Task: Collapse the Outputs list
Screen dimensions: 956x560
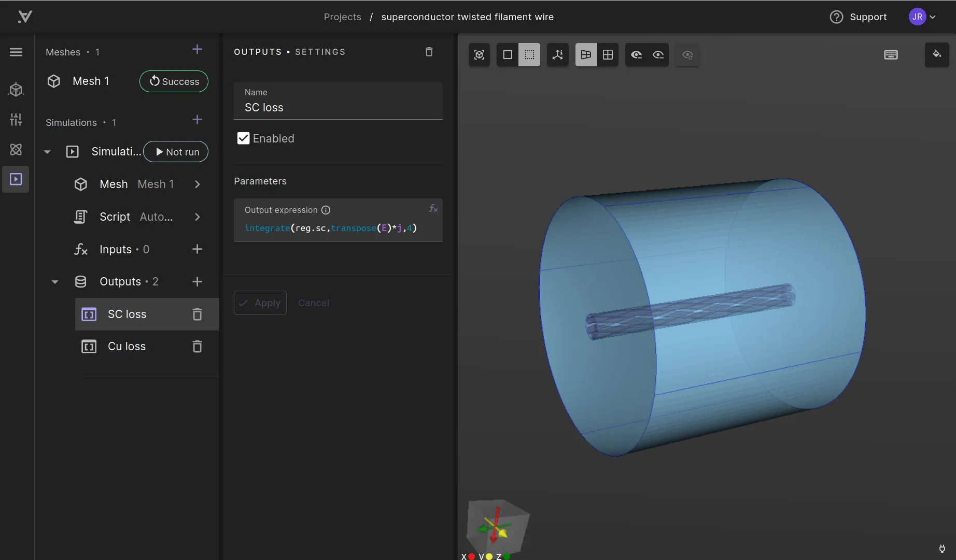Action: (55, 282)
